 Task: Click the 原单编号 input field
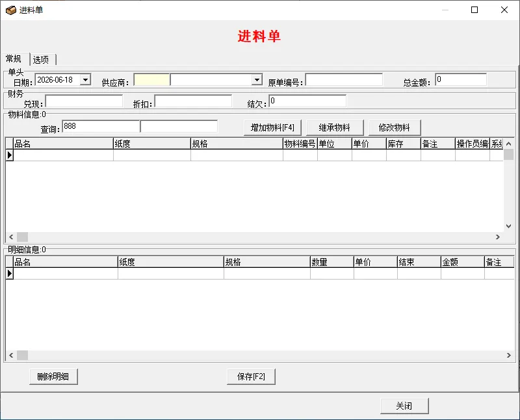click(344, 79)
